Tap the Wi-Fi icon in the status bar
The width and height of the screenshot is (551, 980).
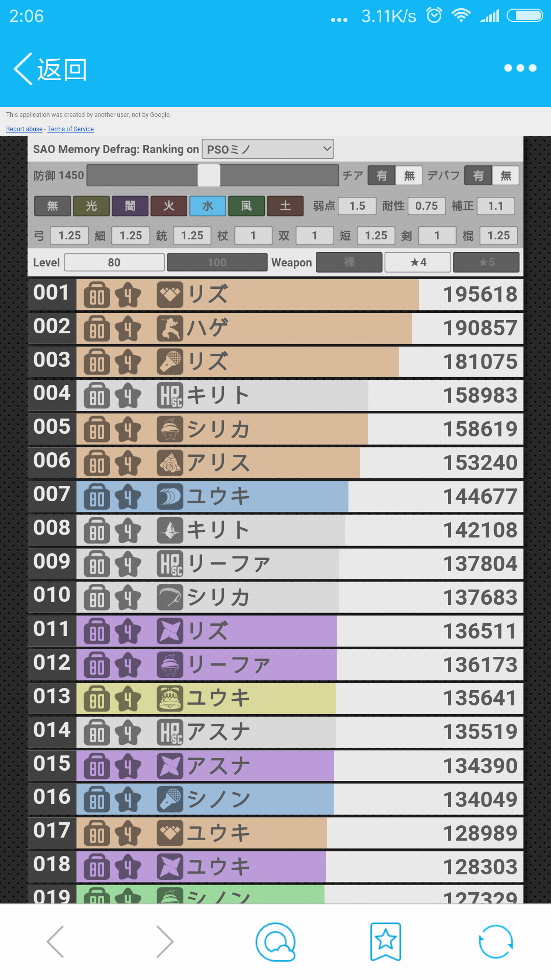click(x=461, y=15)
